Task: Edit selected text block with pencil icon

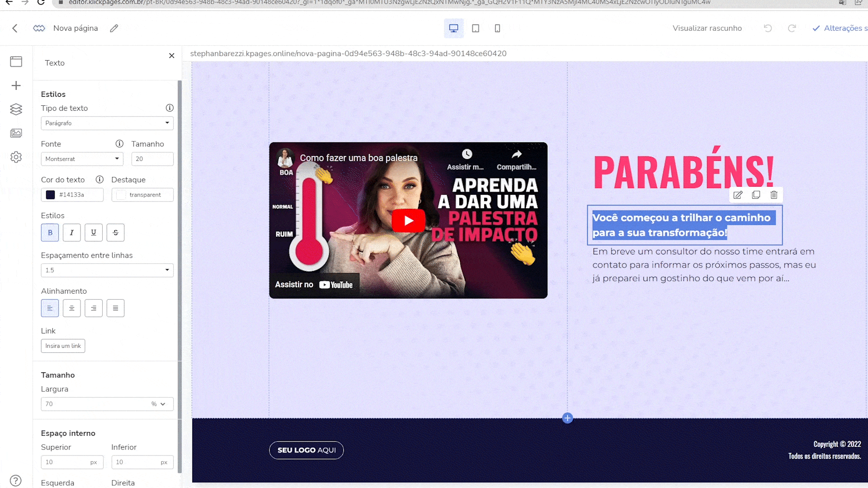Action: [738, 195]
